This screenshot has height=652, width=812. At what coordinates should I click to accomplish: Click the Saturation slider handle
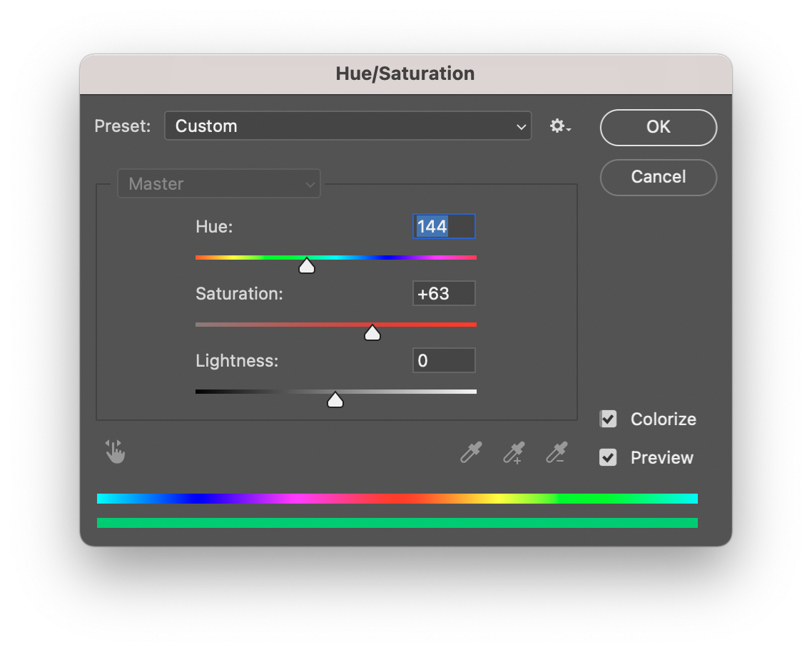(372, 332)
